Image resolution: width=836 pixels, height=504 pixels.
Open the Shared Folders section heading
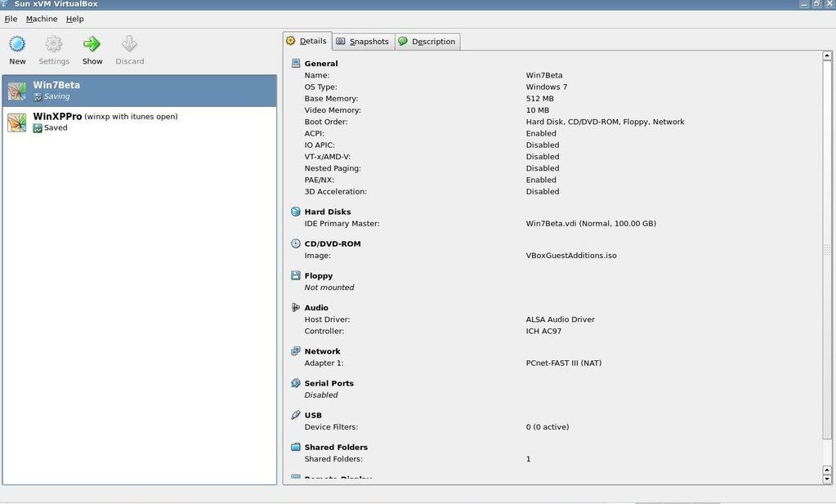click(x=336, y=447)
